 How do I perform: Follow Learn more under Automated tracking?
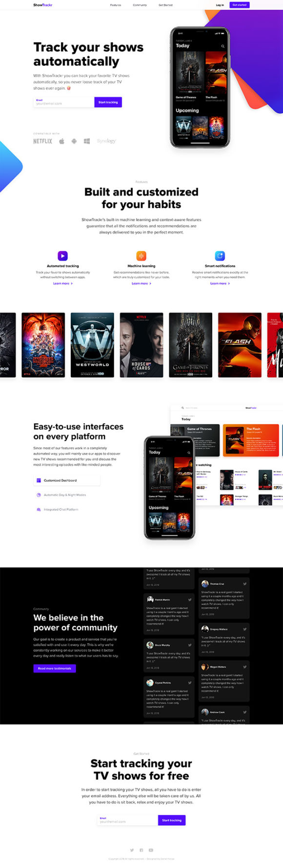(63, 283)
